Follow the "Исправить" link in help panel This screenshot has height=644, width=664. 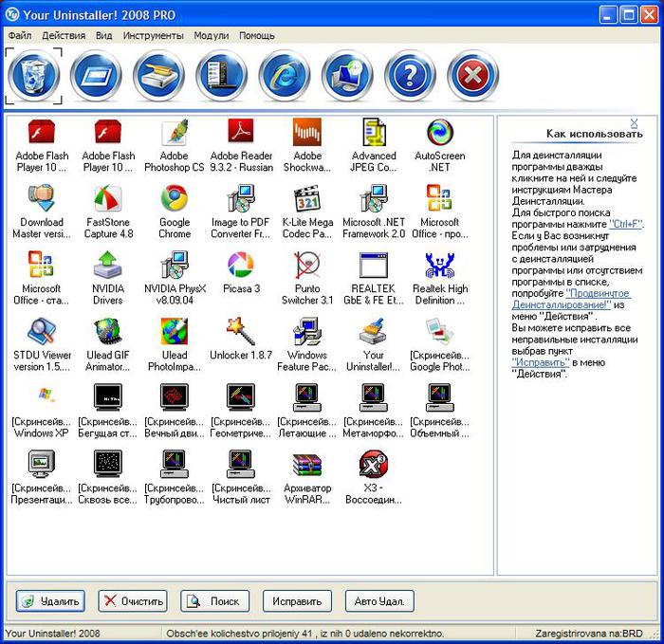pyautogui.click(x=541, y=362)
